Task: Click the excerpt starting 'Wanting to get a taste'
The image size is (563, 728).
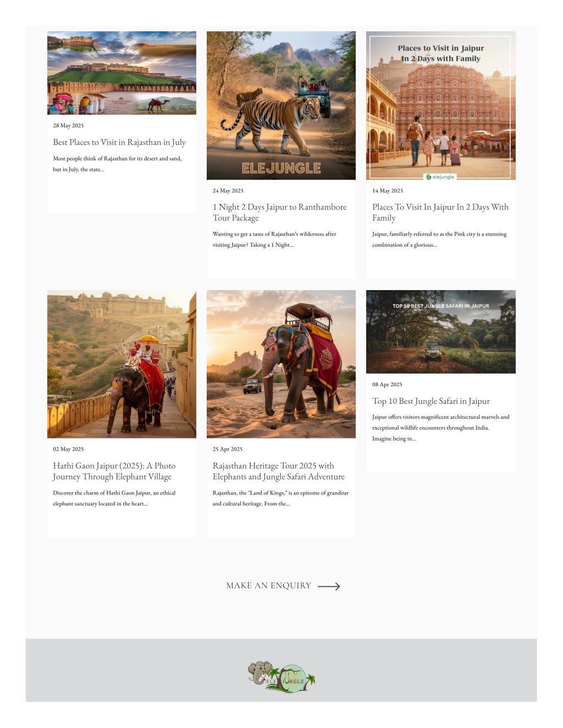Action: [x=274, y=240]
